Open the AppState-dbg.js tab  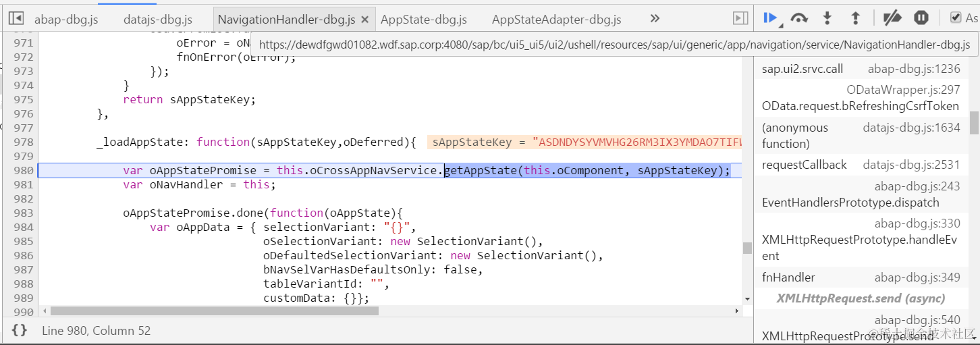tap(424, 20)
